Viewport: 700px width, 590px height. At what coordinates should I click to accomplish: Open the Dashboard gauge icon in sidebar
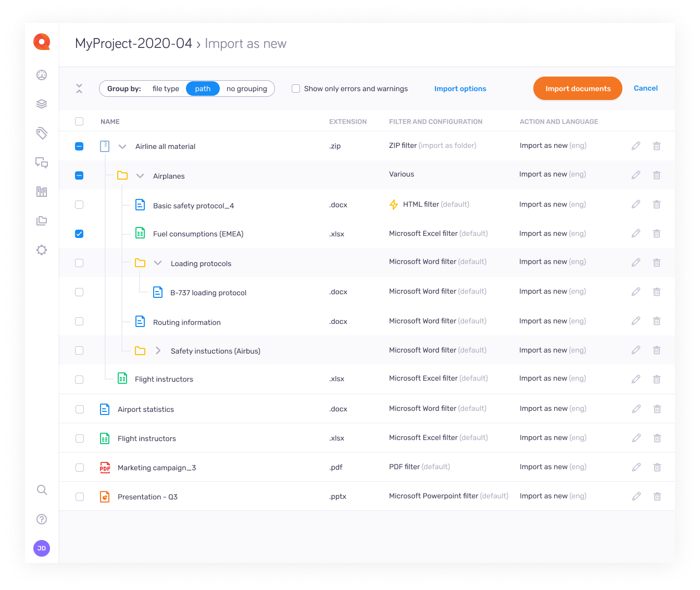41,75
